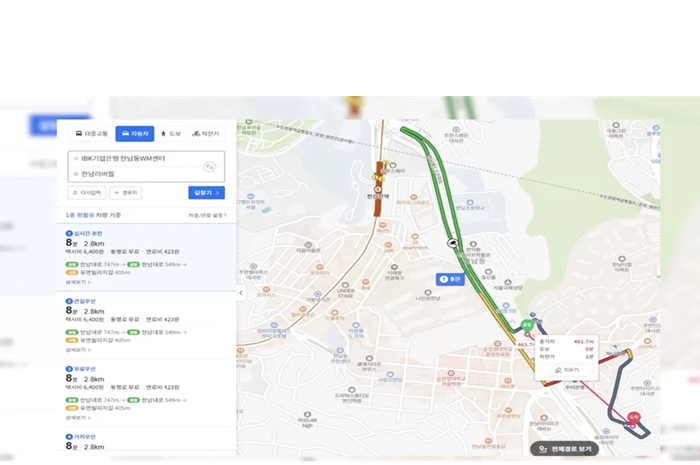
Task: Click the green 출발 start marker on map
Action: pyautogui.click(x=527, y=325)
